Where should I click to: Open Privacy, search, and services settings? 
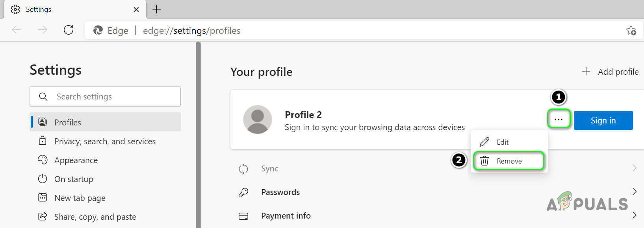(x=105, y=142)
